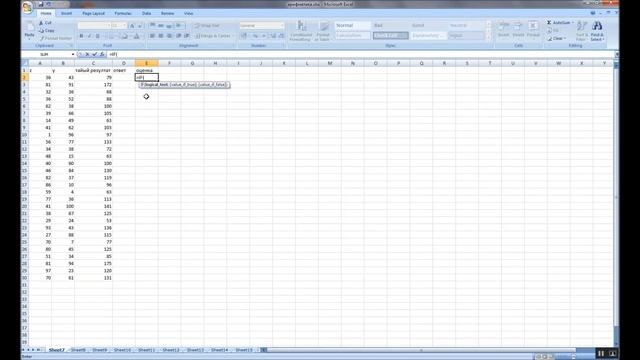The width and height of the screenshot is (640, 360).
Task: Click Copy in the Clipboard group
Action: coord(47,31)
